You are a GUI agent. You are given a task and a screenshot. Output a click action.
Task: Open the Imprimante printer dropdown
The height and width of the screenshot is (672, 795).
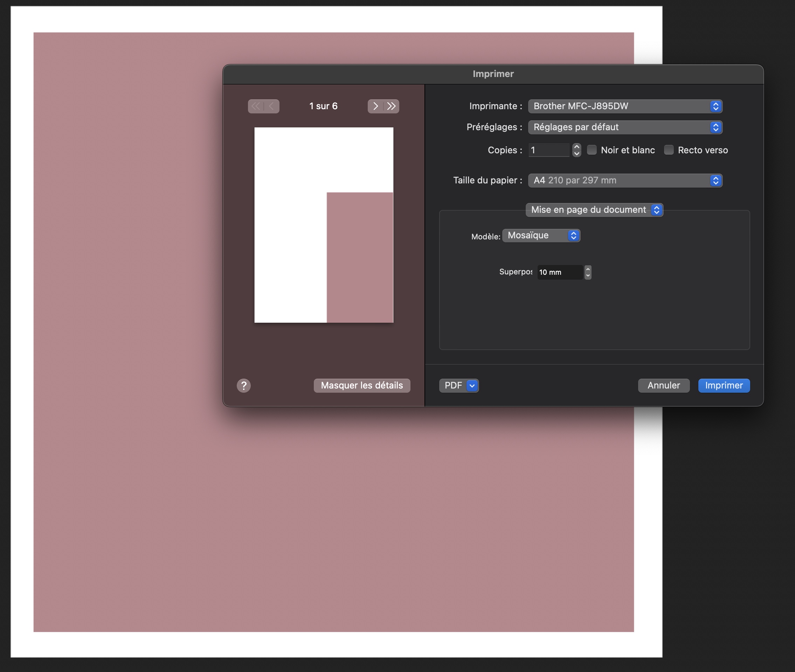point(625,106)
